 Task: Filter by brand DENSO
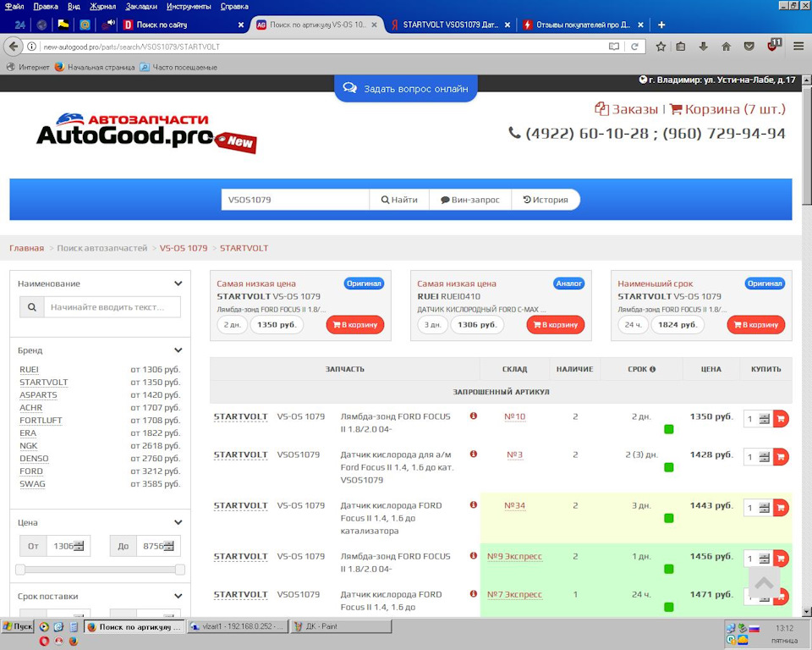coord(34,459)
